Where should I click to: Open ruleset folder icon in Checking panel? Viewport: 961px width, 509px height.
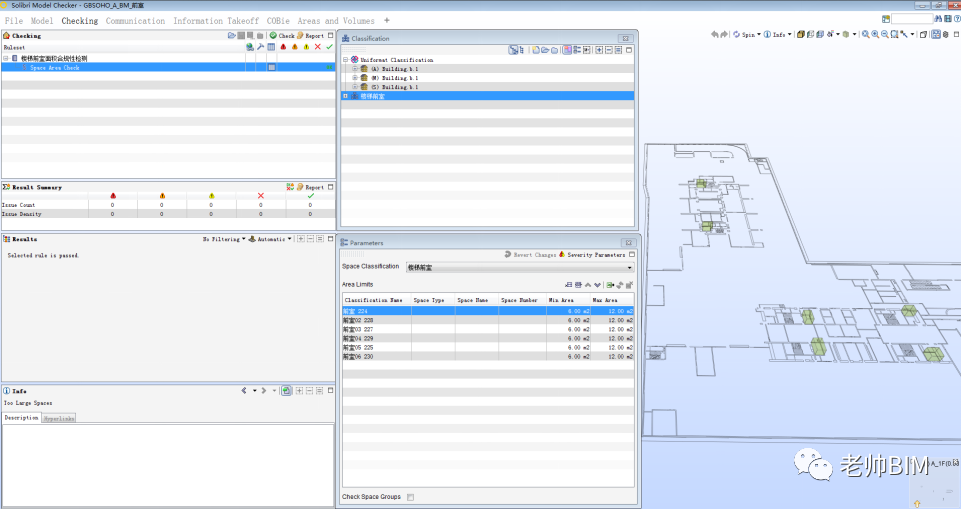coord(232,36)
